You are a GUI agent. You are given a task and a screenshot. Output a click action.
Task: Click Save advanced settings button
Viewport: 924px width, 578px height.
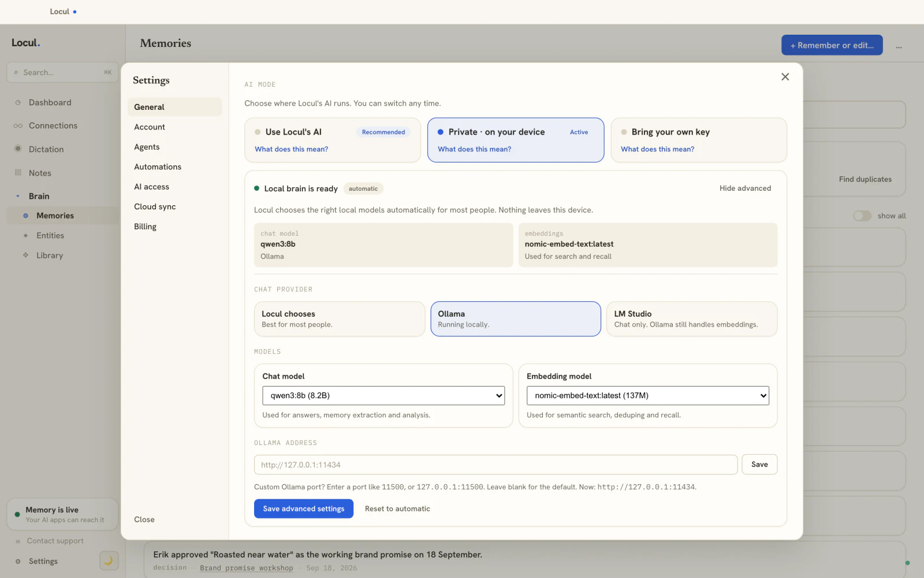tap(304, 509)
